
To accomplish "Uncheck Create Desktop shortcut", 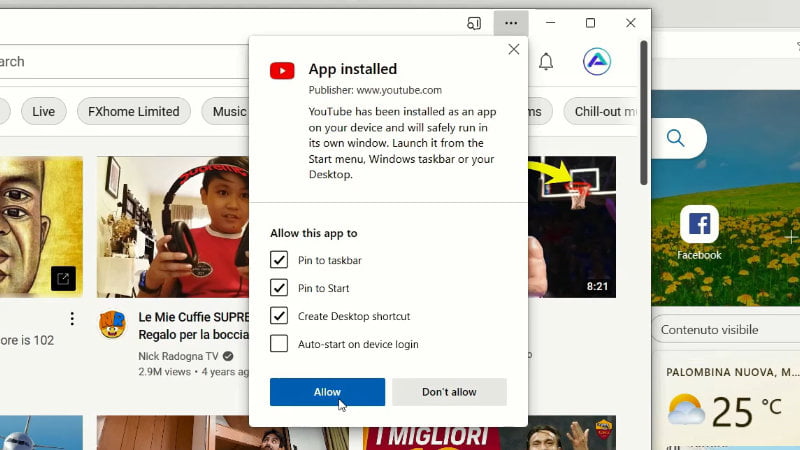I will (x=279, y=316).
